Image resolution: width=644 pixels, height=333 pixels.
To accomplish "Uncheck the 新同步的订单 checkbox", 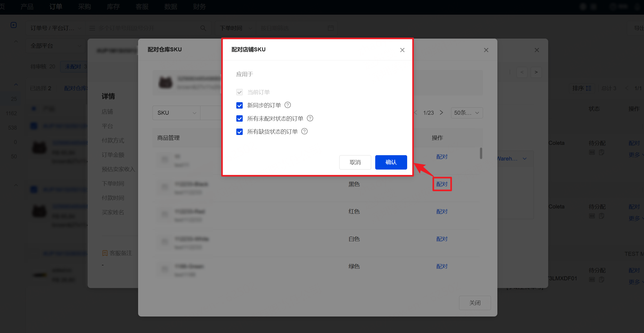I will click(240, 105).
